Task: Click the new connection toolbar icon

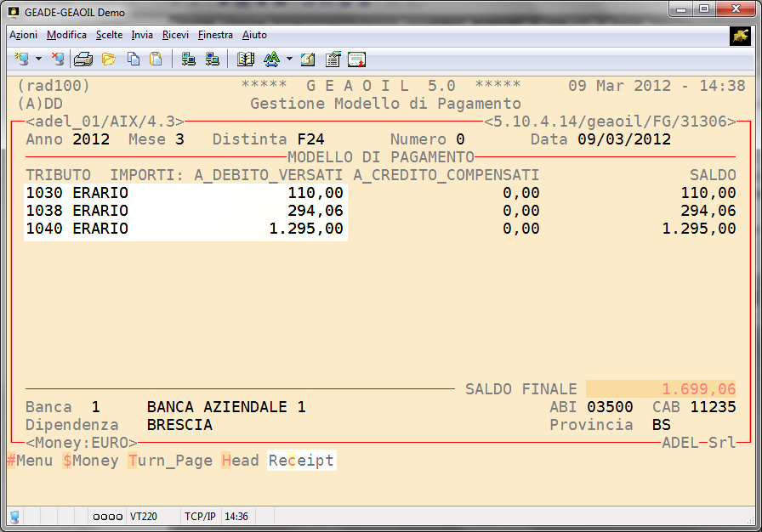Action: tap(21, 59)
